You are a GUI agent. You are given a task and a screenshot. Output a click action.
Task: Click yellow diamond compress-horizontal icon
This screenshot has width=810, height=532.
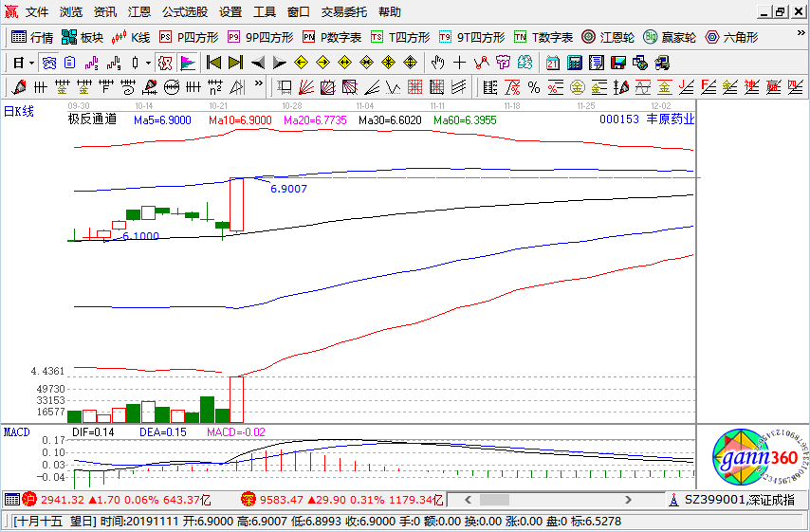366,63
